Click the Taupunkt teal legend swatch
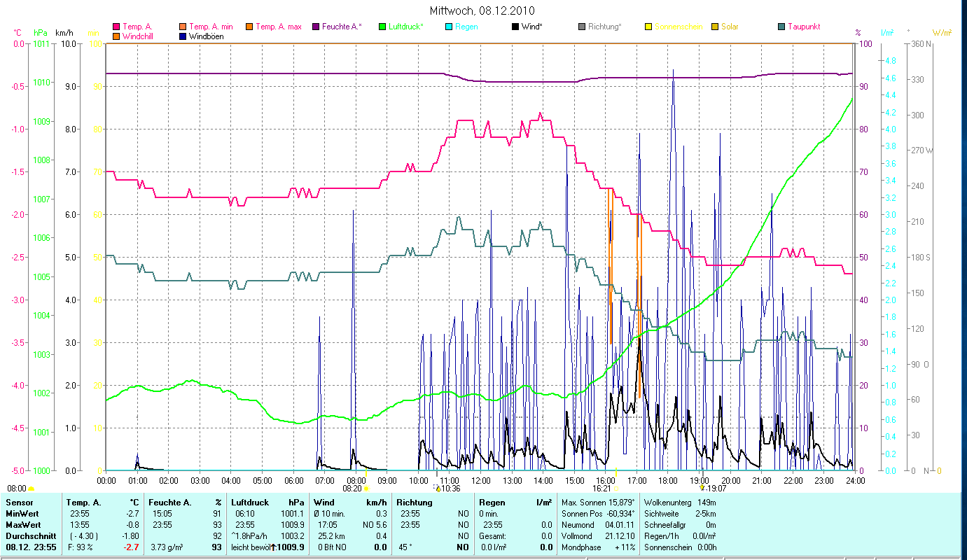 point(781,27)
